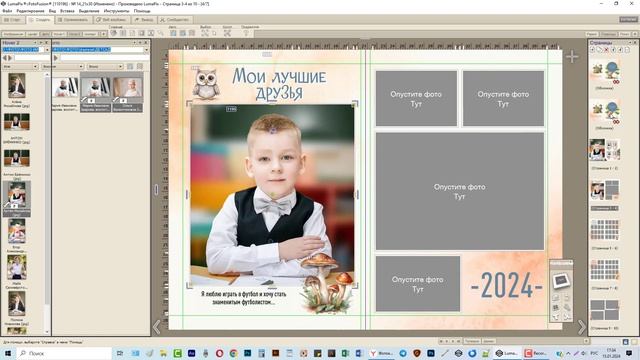Open Opera browser from the taskbar
The width and height of the screenshot is (640, 360).
point(219,353)
